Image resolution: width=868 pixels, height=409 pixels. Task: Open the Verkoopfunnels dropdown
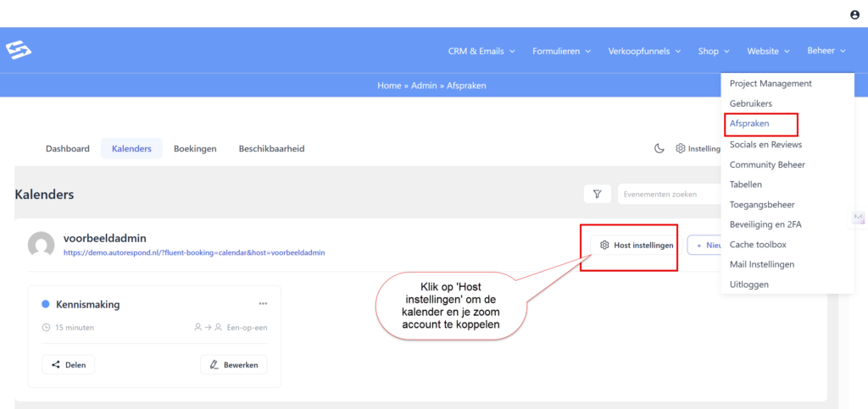[x=644, y=51]
